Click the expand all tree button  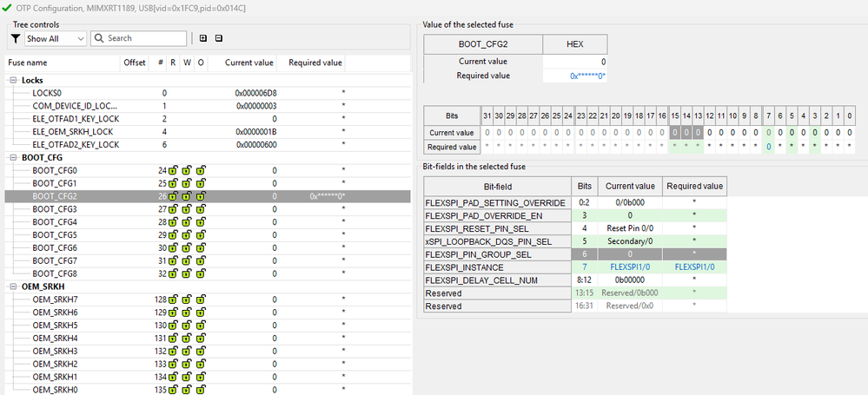click(x=203, y=39)
